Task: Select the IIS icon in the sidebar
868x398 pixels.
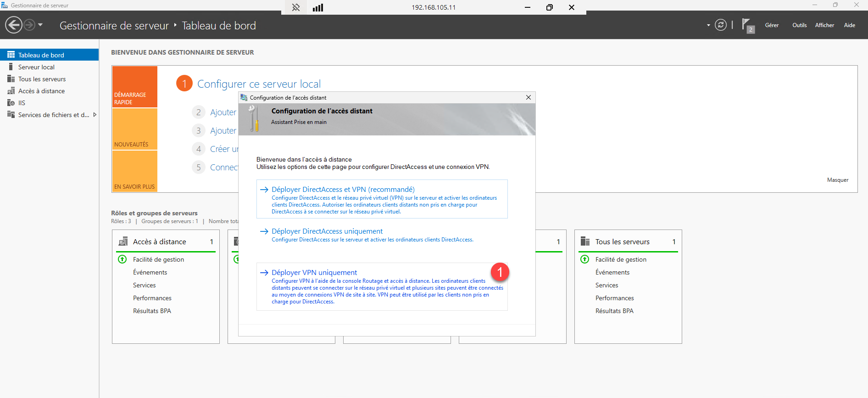Action: (11, 103)
